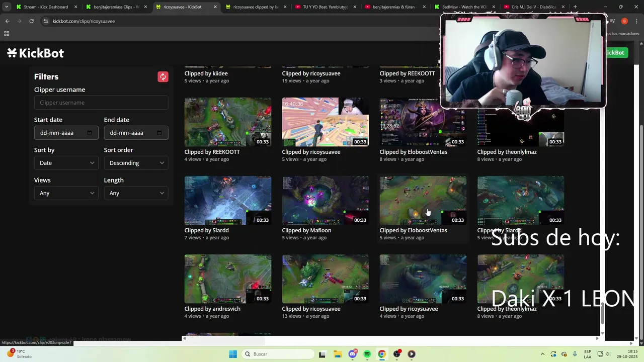Image resolution: width=644 pixels, height=362 pixels.
Task: Open the media player taskbar icon
Action: [412, 354]
